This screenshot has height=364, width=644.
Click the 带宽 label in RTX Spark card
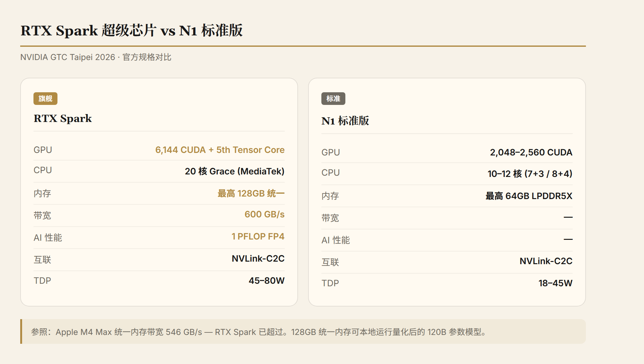[42, 215]
